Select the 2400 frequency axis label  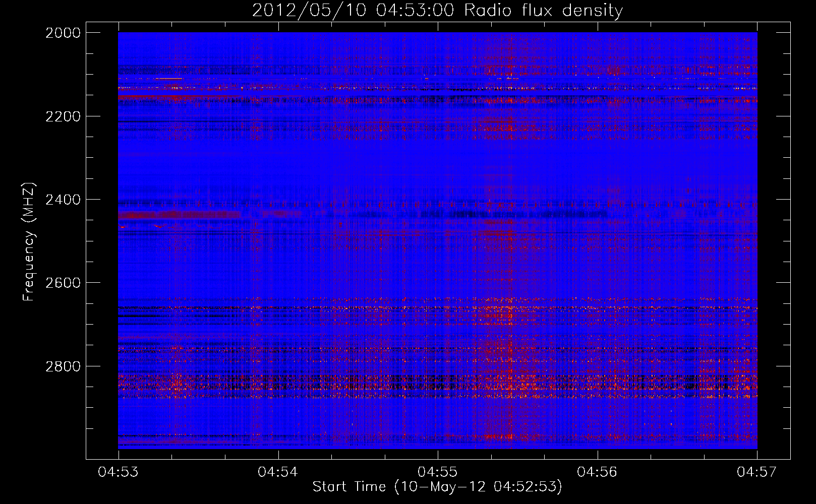[63, 200]
